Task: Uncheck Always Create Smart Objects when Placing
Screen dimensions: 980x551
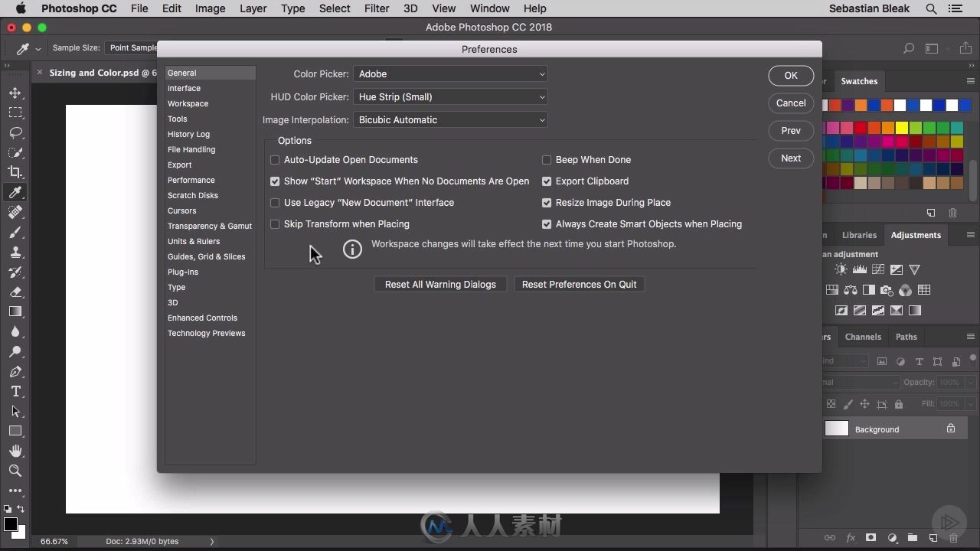Action: point(547,224)
